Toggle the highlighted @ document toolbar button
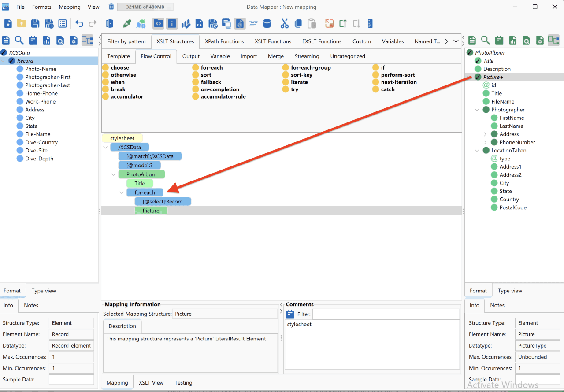564x392 pixels. (x=240, y=24)
